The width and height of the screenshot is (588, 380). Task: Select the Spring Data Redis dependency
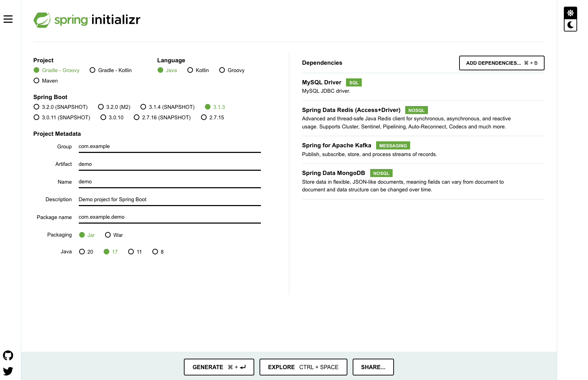point(423,118)
